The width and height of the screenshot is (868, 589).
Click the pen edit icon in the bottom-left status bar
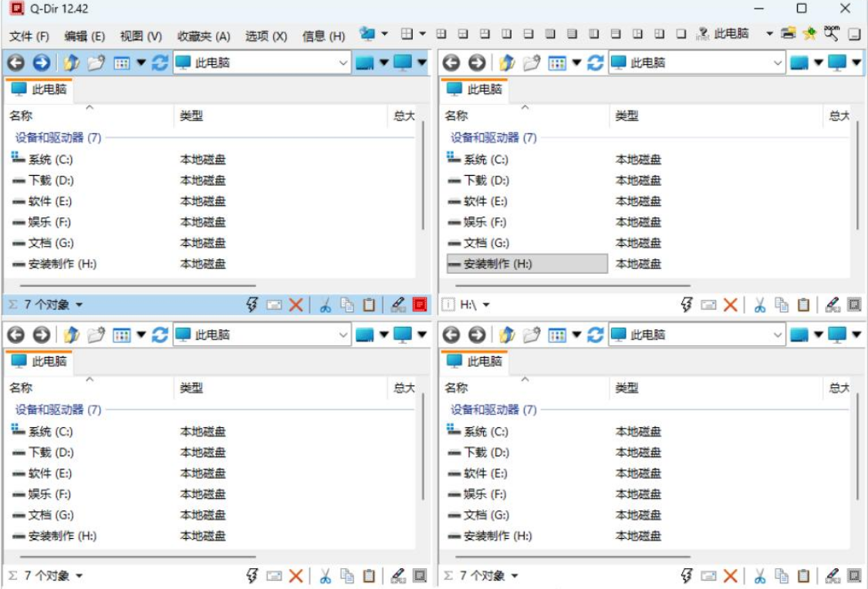click(x=398, y=576)
